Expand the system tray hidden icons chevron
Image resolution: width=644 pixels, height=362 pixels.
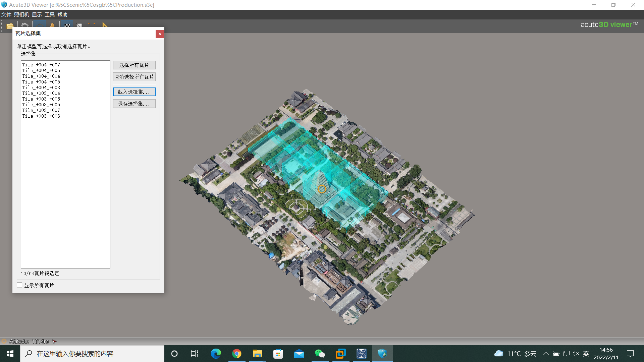click(x=546, y=354)
